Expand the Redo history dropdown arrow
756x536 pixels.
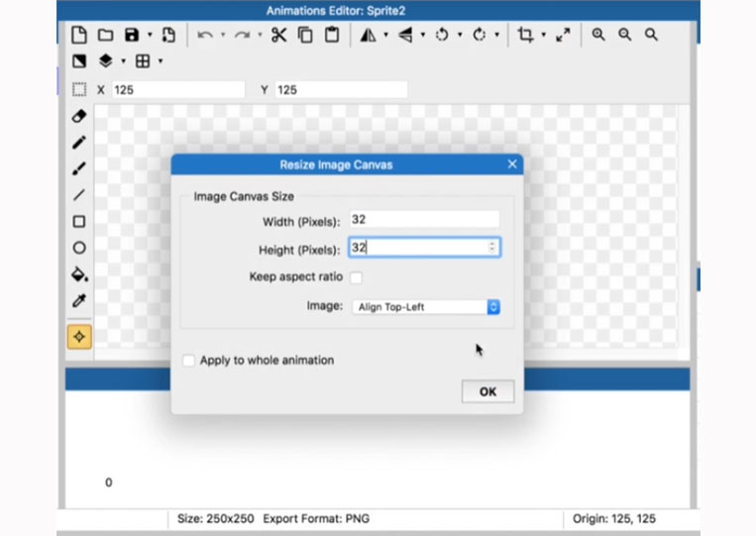click(260, 35)
